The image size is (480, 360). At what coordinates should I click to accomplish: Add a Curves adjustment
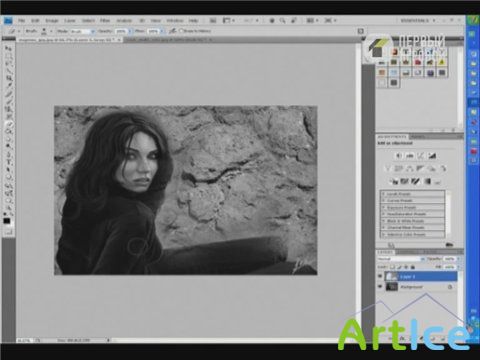pos(421,156)
